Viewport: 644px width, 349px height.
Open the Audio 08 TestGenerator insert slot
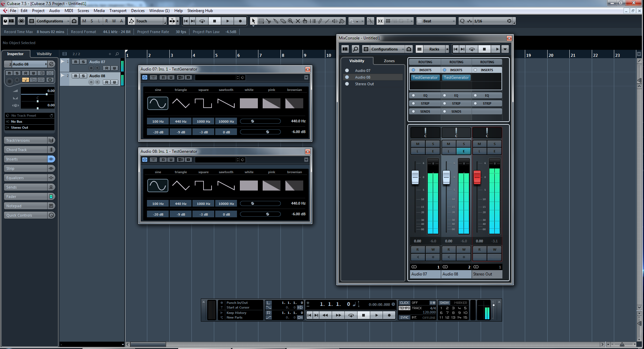[x=456, y=78]
